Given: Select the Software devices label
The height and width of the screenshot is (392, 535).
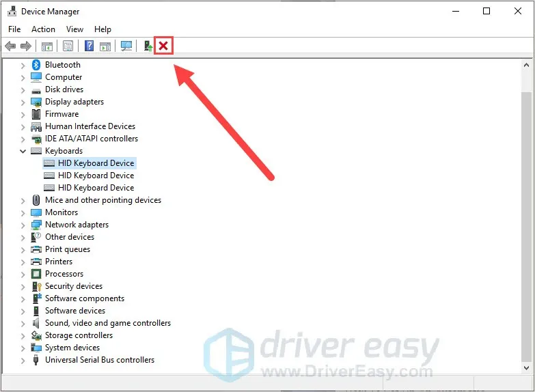Looking at the screenshot, I should [75, 311].
